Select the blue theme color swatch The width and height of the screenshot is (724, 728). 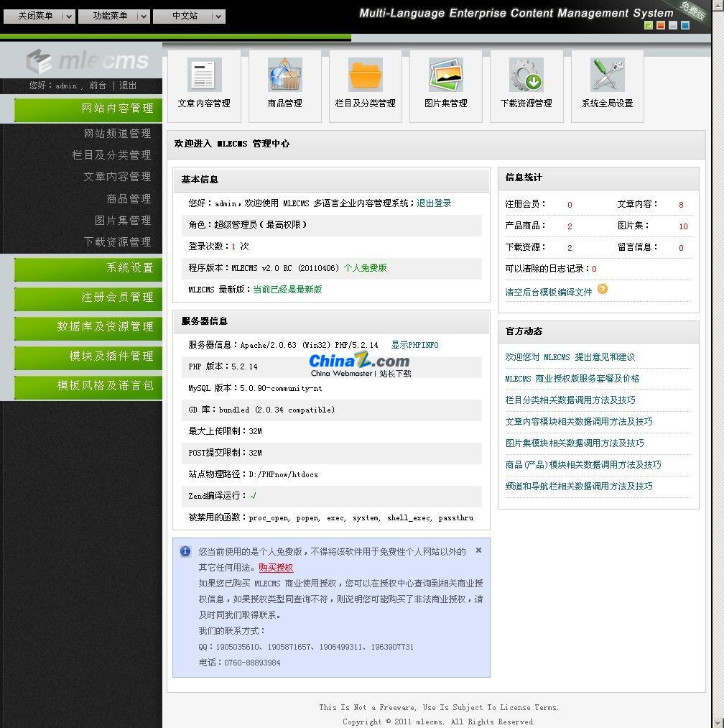(685, 26)
